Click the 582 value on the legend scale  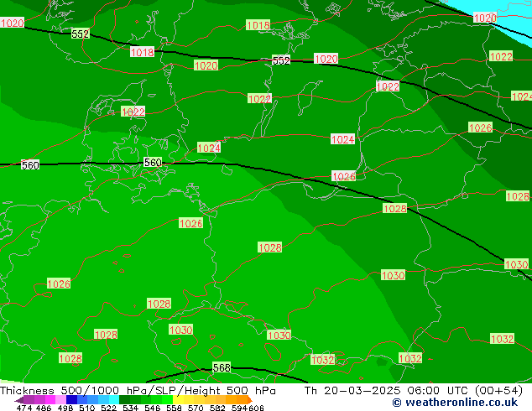(217, 408)
